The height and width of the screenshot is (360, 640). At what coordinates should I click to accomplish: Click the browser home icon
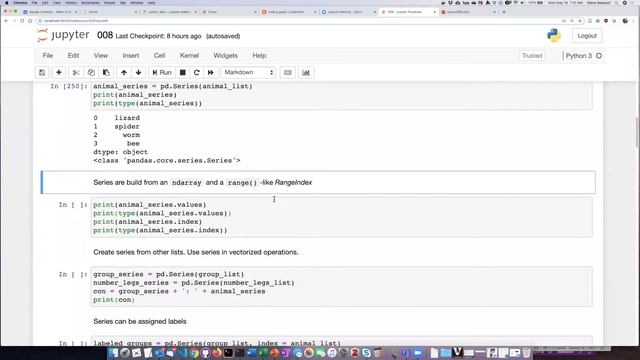click(x=30, y=21)
